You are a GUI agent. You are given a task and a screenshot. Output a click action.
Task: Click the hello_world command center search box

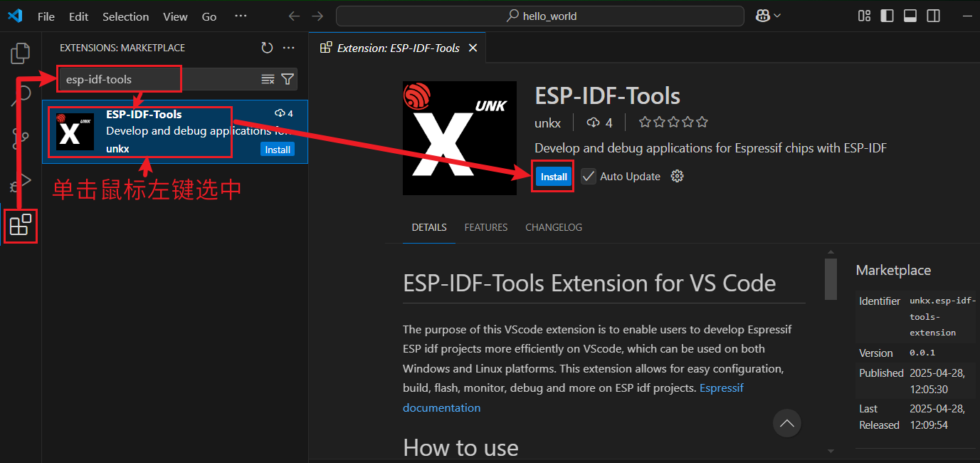pos(539,16)
